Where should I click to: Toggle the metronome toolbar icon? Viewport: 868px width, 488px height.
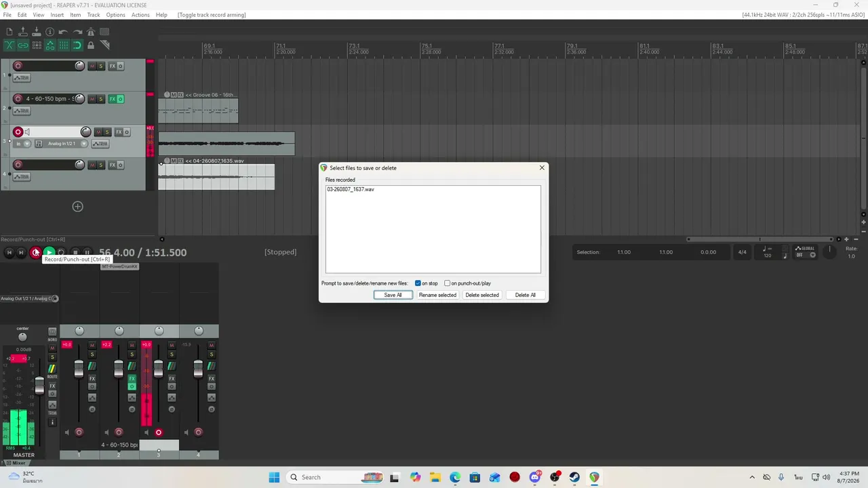[91, 32]
